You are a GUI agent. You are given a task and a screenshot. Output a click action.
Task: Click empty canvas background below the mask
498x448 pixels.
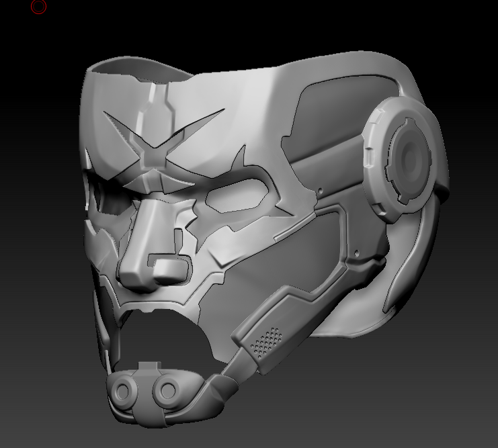336,416
